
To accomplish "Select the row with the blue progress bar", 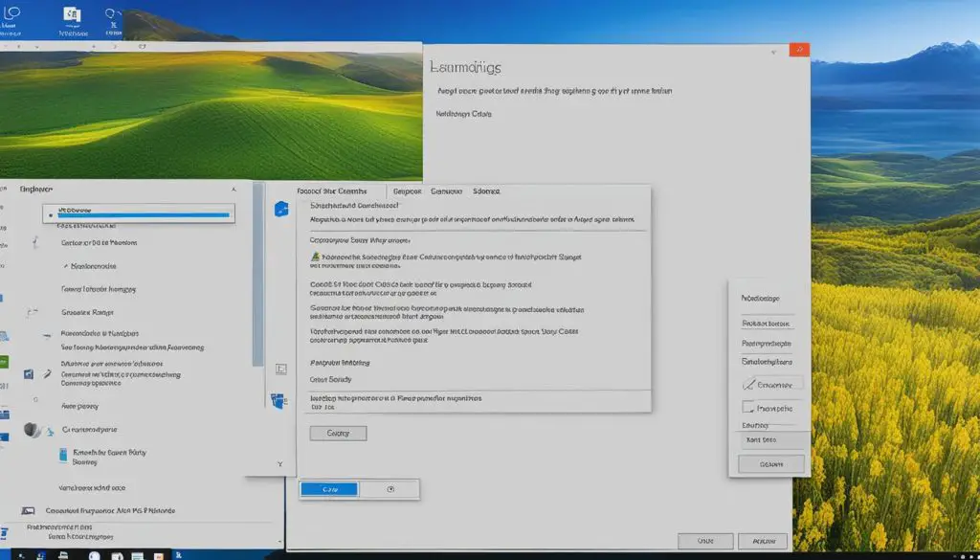I will click(x=139, y=213).
